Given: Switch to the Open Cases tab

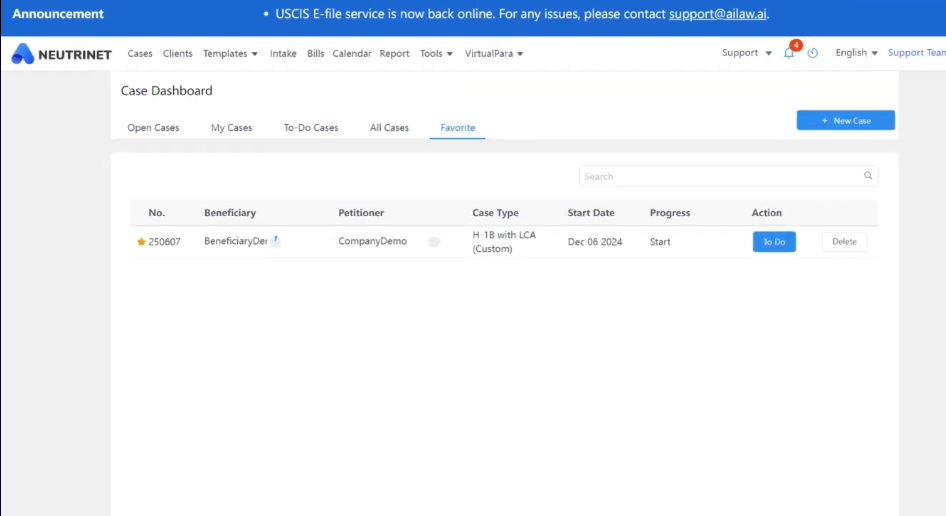Looking at the screenshot, I should pos(154,128).
